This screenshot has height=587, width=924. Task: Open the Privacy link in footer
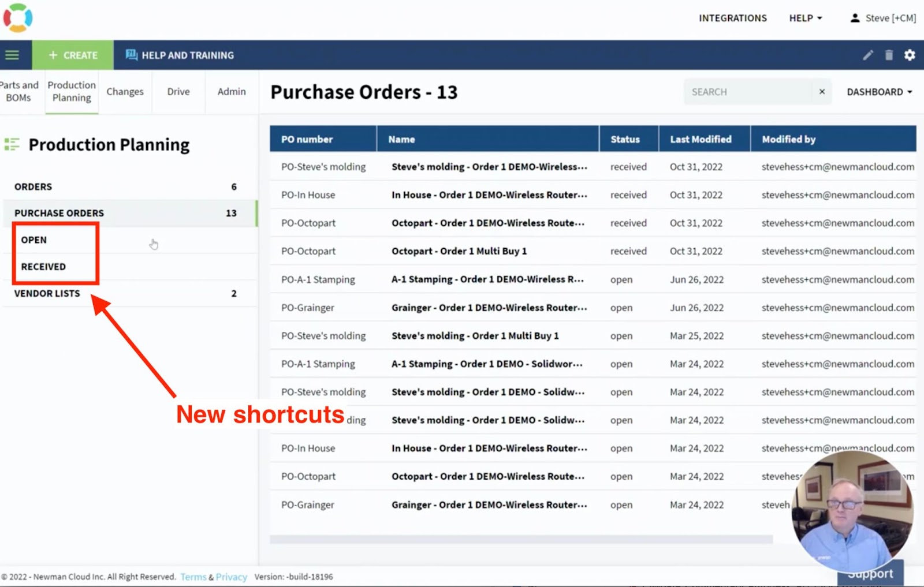coord(232,577)
